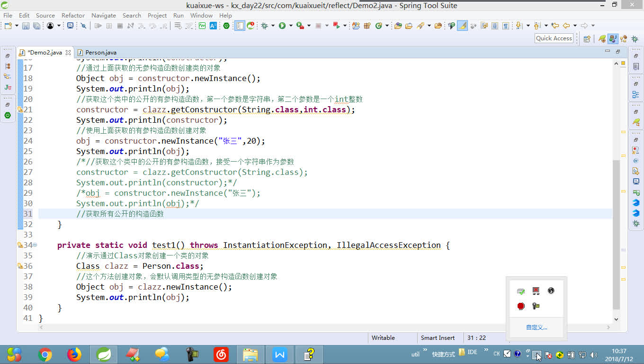
Task: Click the Previous Annotation arrow icon
Action: pyautogui.click(x=537, y=26)
